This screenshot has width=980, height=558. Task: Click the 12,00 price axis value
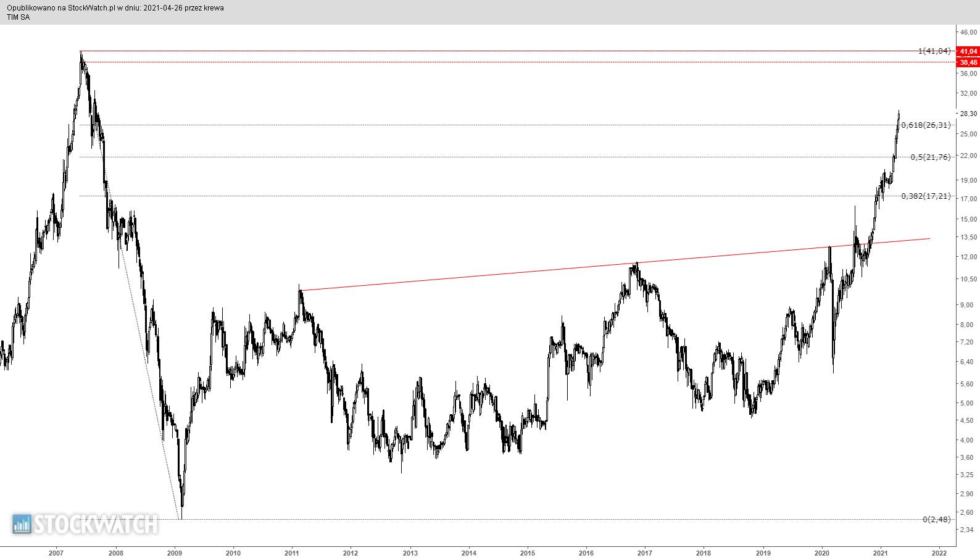(969, 257)
